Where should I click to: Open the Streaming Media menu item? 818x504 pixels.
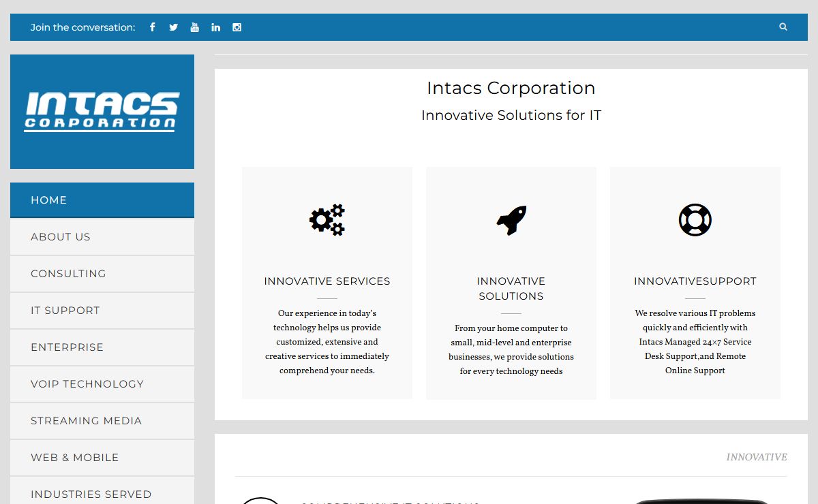(x=102, y=421)
